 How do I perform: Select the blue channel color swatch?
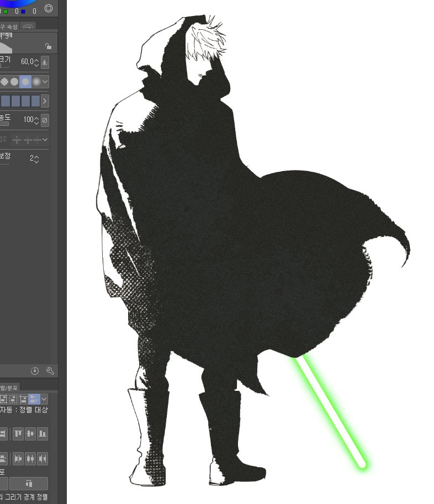click(23, 12)
